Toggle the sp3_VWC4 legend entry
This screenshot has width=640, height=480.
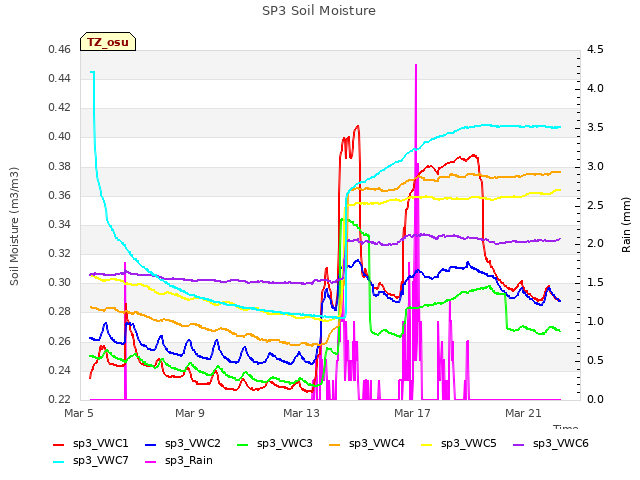[x=367, y=444]
